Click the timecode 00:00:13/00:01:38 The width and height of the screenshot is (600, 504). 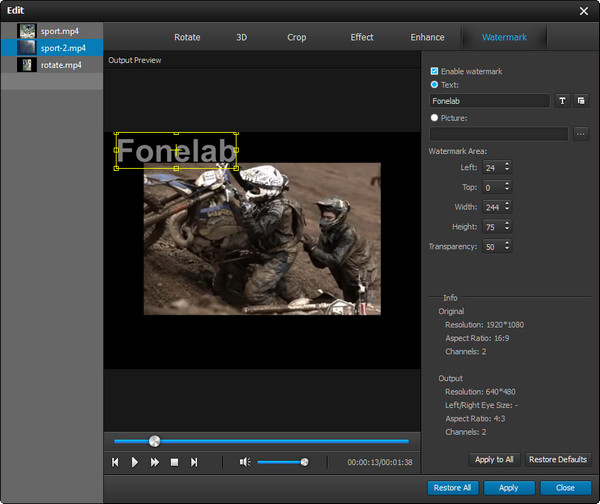point(380,462)
